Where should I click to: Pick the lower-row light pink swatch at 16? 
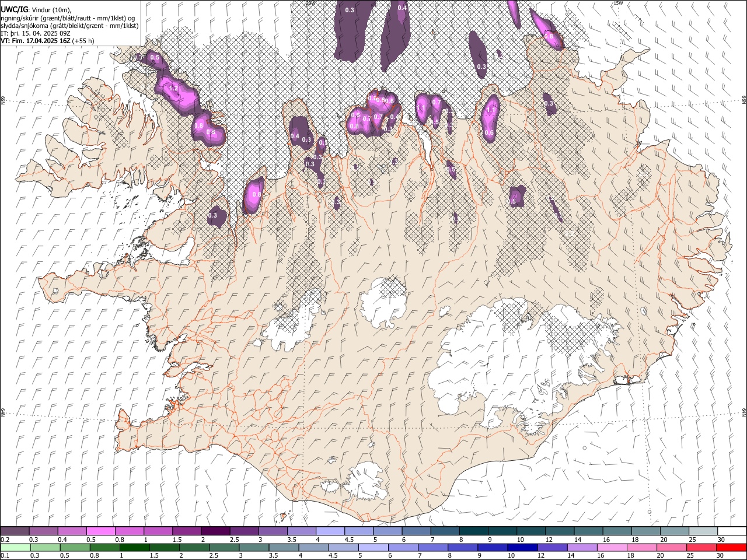pos(612,548)
